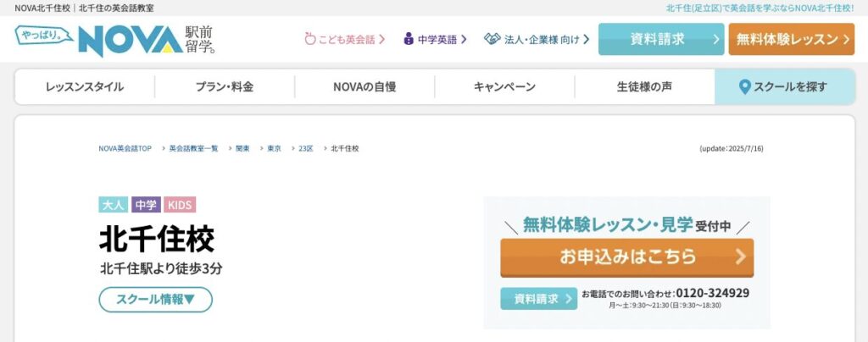Follow the 英会話教室一覧 breadcrumb link

click(x=194, y=149)
